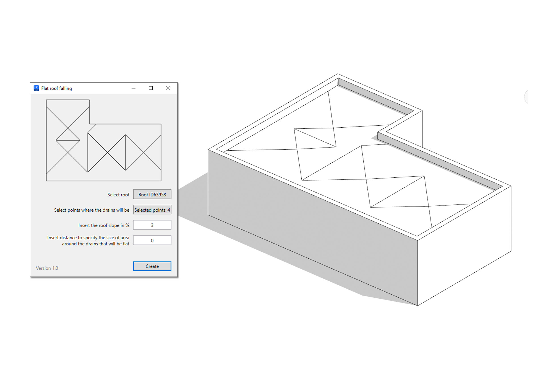Click the Flat roof falling title text

57,88
